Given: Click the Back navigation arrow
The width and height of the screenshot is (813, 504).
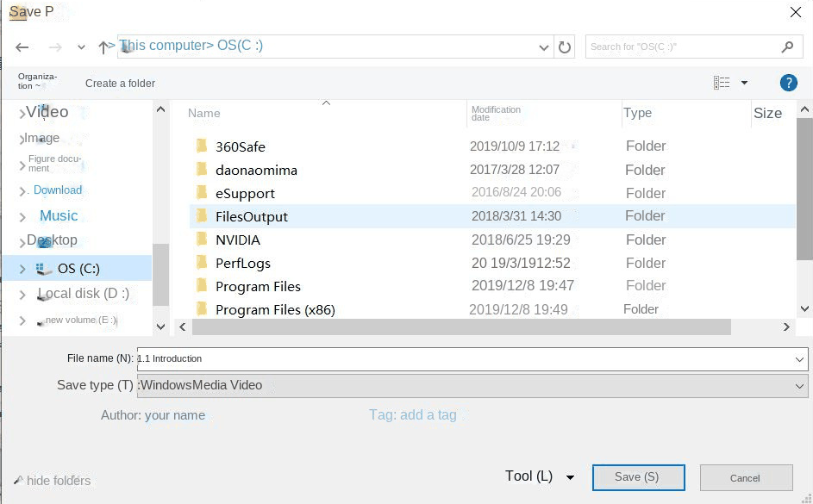Looking at the screenshot, I should [x=22, y=47].
